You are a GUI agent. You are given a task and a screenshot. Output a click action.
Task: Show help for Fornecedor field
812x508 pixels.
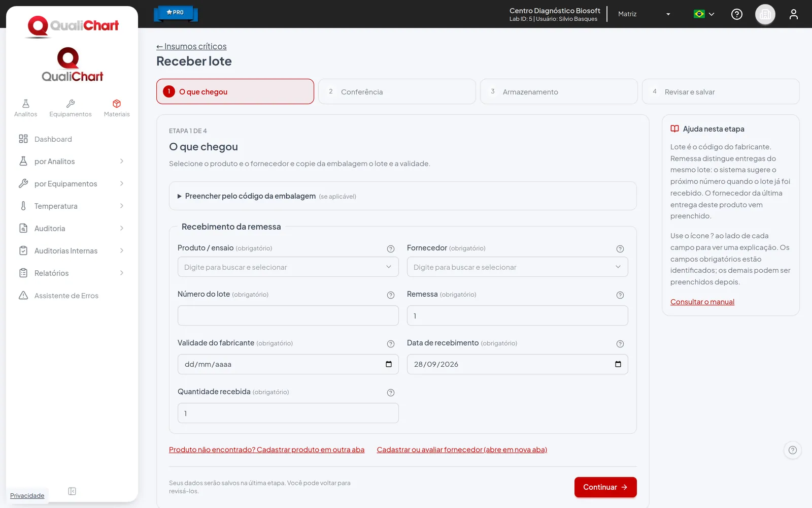point(620,249)
